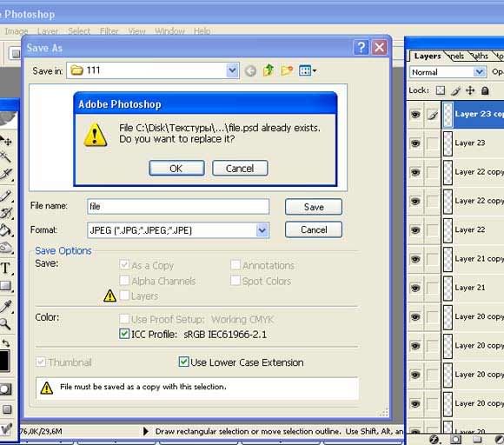Toggle the As a Copy checkbox

point(124,264)
